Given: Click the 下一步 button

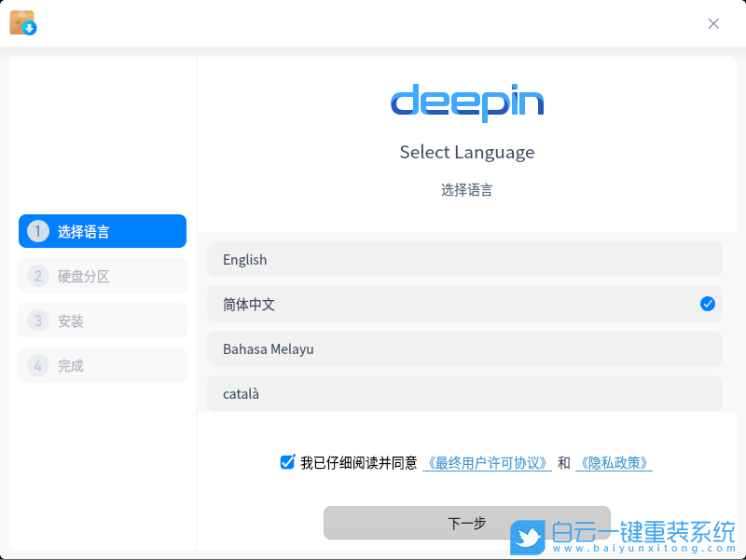Looking at the screenshot, I should point(466,523).
